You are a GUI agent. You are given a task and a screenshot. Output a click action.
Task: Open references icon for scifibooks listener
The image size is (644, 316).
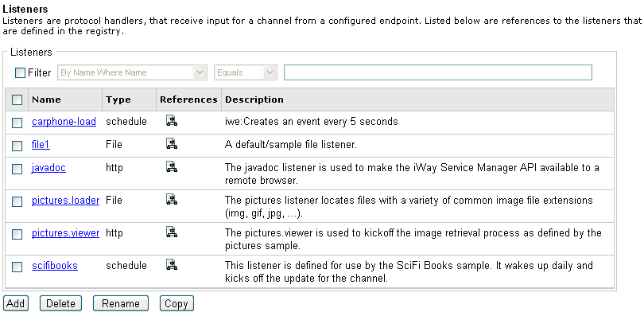[x=172, y=264]
